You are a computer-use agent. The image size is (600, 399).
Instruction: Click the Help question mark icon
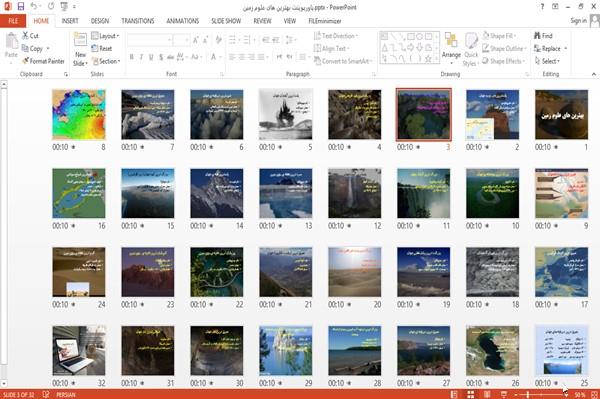[x=542, y=7]
